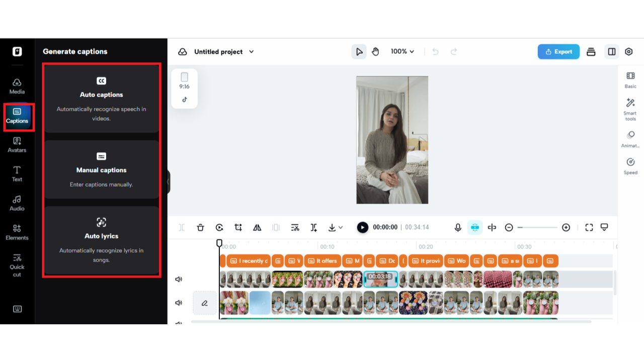Mute the track containing the 00:03:18 clip
Viewport: 644px width, 362px height.
[x=179, y=280]
